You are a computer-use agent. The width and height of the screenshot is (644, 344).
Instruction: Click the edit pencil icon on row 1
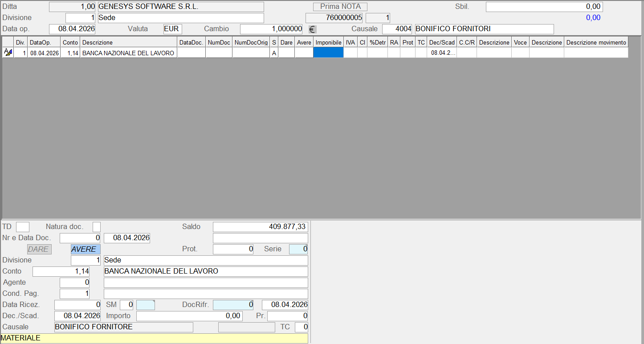point(8,53)
